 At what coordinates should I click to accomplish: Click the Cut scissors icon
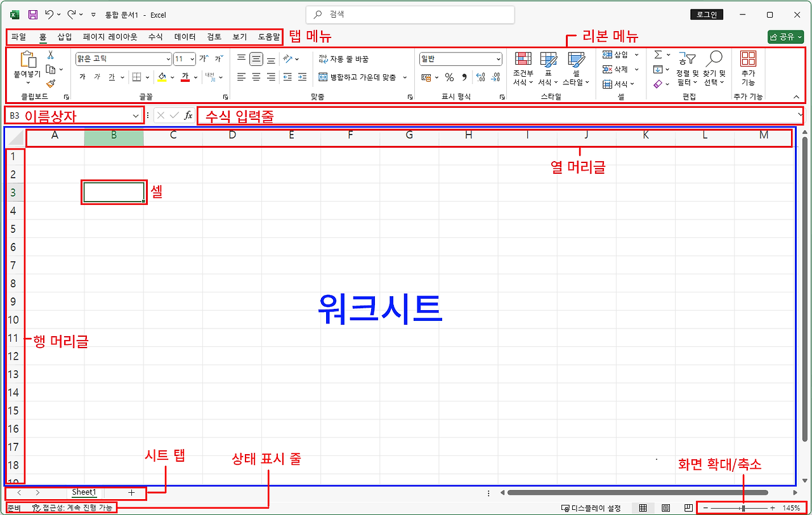click(50, 55)
